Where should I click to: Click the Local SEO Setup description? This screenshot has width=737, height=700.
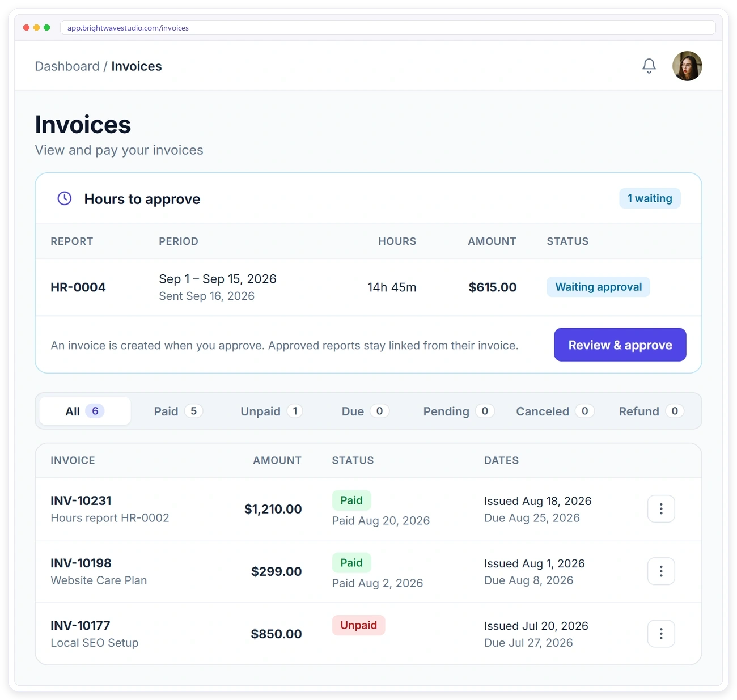click(95, 642)
